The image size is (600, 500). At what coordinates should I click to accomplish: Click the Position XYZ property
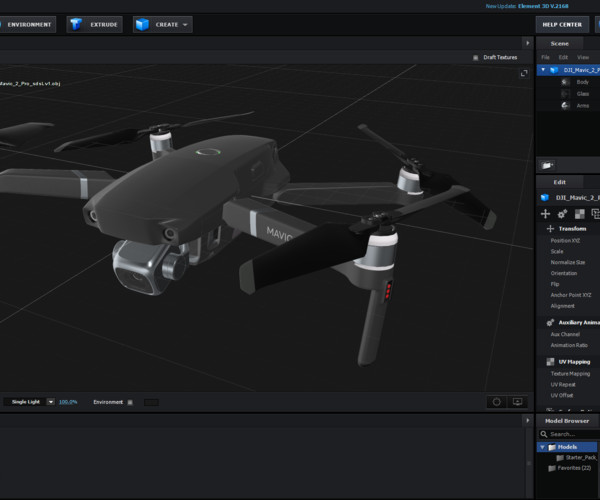565,241
